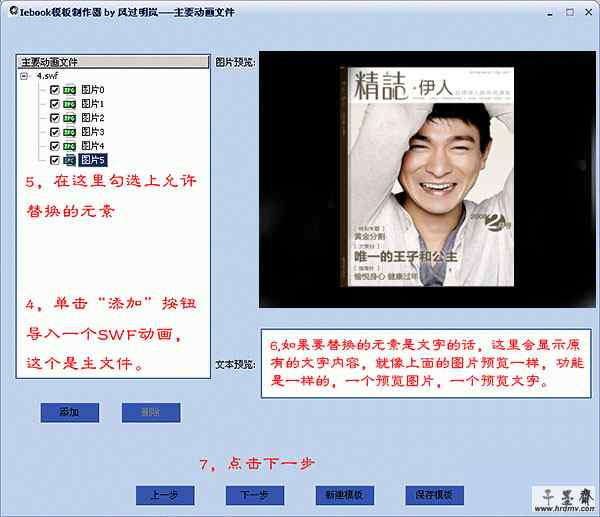Click the JPG icon beside 图片3
This screenshot has width=600, height=517.
[69, 132]
